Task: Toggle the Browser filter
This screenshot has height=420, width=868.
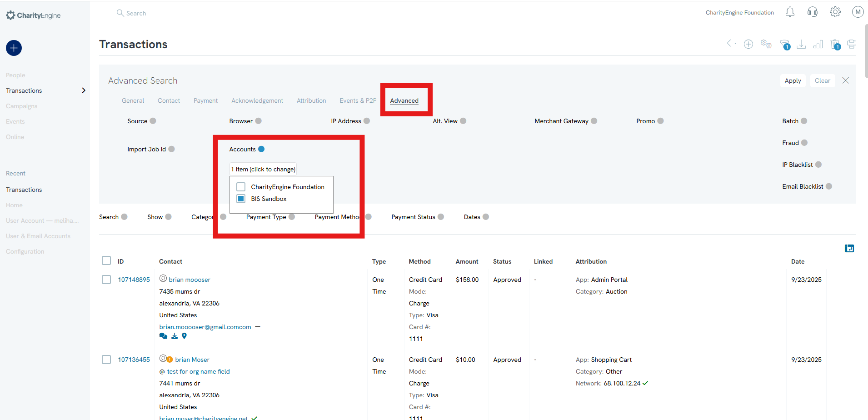Action: click(x=259, y=121)
